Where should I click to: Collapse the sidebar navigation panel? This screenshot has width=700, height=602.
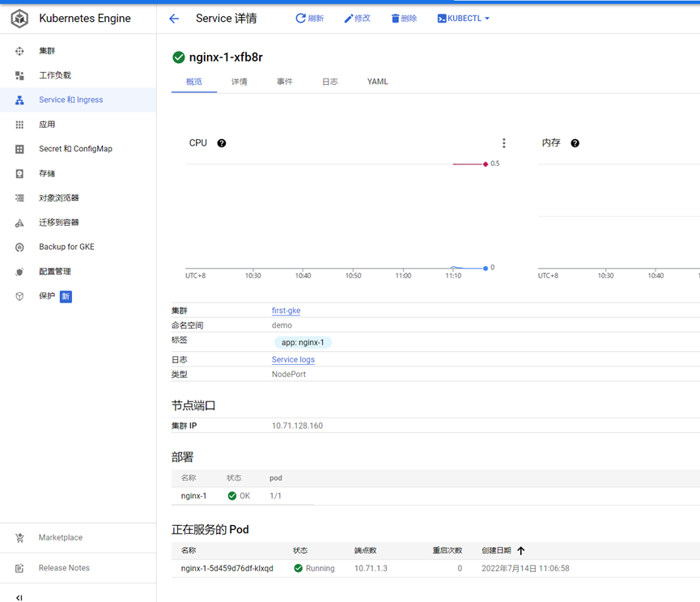[19, 597]
